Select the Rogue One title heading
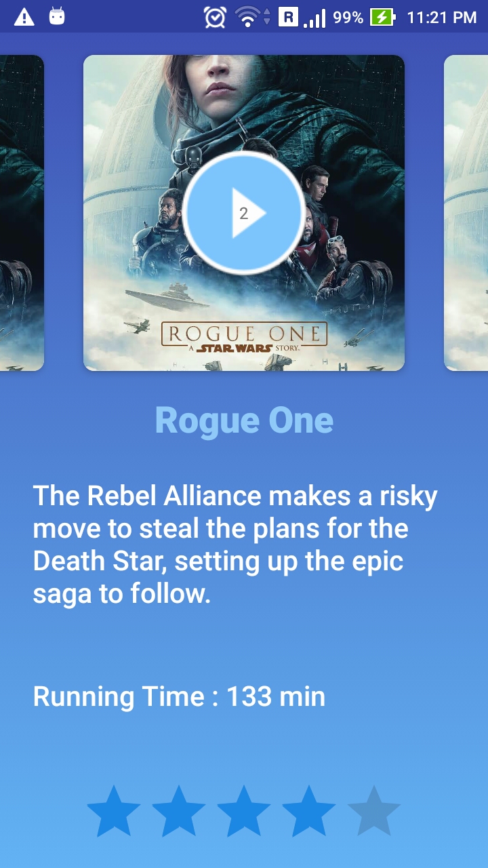The image size is (488, 868). pos(244,420)
